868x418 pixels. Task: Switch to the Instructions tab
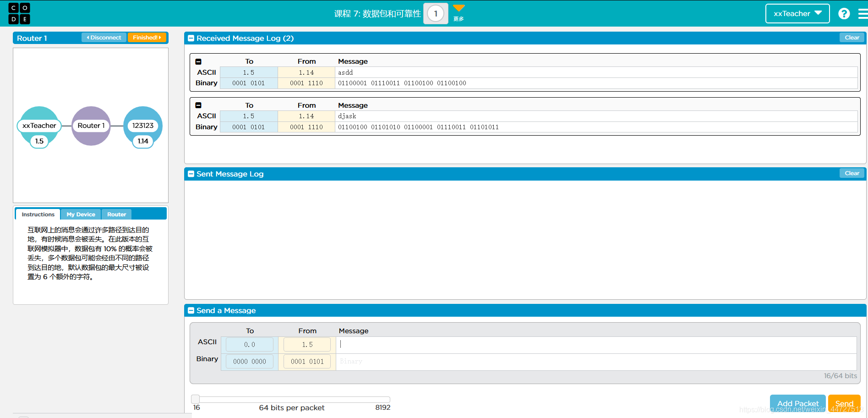38,214
